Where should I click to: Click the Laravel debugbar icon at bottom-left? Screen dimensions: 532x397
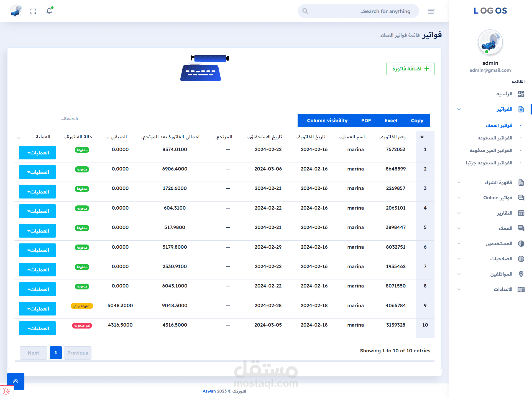coord(7,391)
